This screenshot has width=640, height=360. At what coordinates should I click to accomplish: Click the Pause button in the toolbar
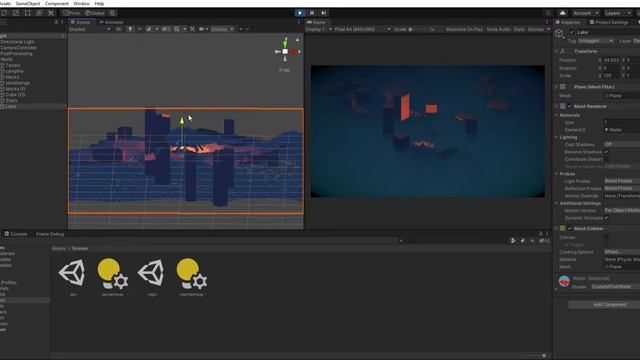pos(312,13)
